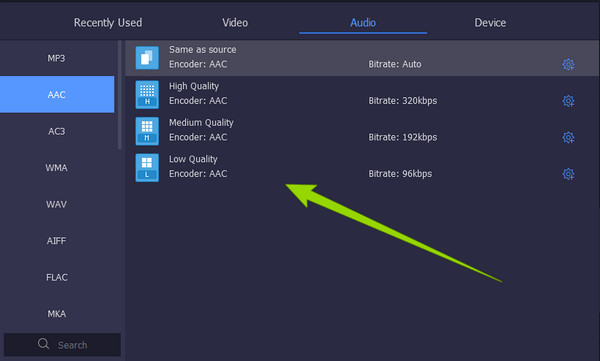Click the High Quality H preset icon
This screenshot has height=361, width=600.
(x=147, y=94)
